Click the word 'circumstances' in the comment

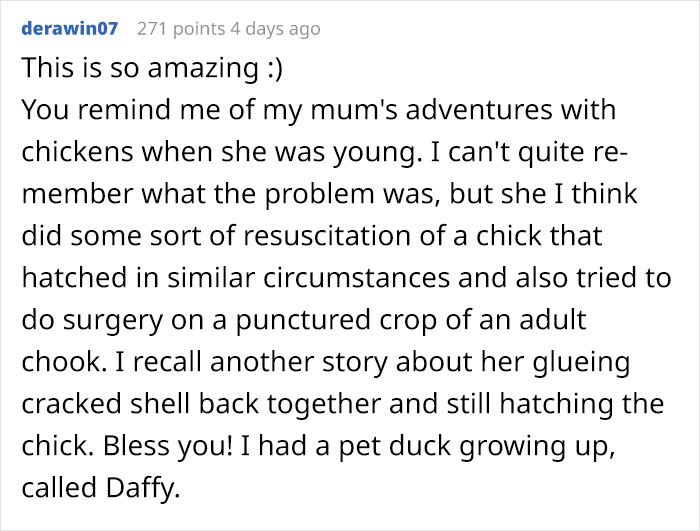(356, 277)
